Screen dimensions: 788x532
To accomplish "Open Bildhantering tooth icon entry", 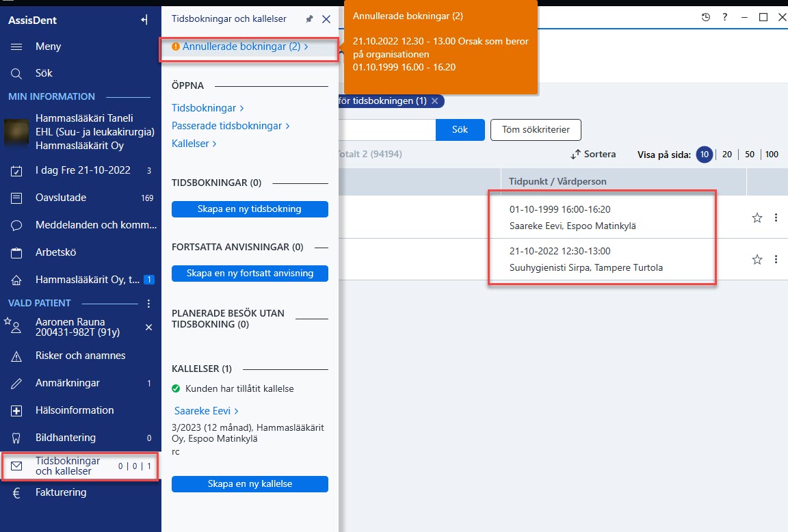I will (81, 438).
